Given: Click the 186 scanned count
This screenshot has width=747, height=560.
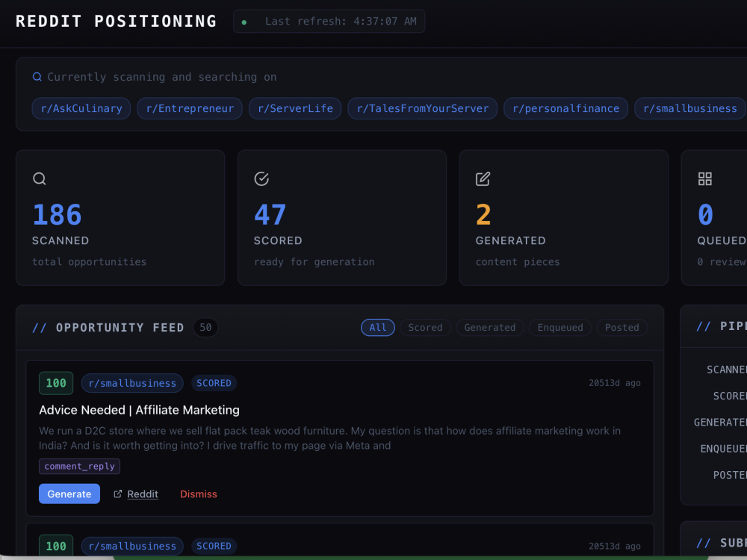Looking at the screenshot, I should point(58,215).
